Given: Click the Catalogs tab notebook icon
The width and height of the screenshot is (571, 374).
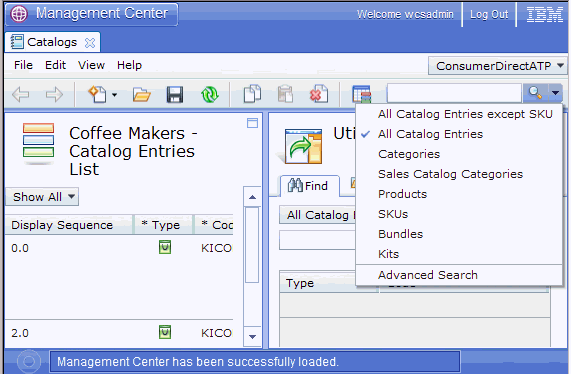Looking at the screenshot, I should pyautogui.click(x=17, y=42).
